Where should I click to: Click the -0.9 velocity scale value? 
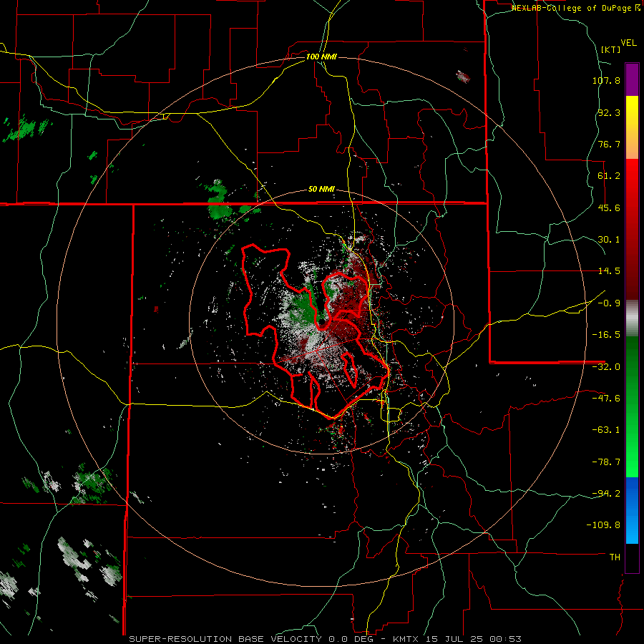click(x=609, y=303)
